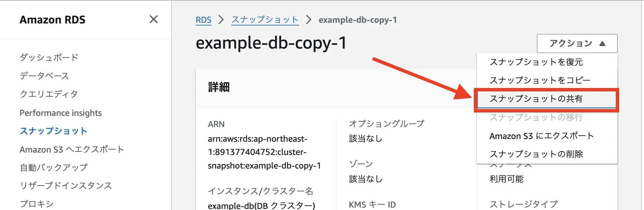Open Amazon S3 へエクスポート sidebar link
The image size is (644, 210).
72,150
